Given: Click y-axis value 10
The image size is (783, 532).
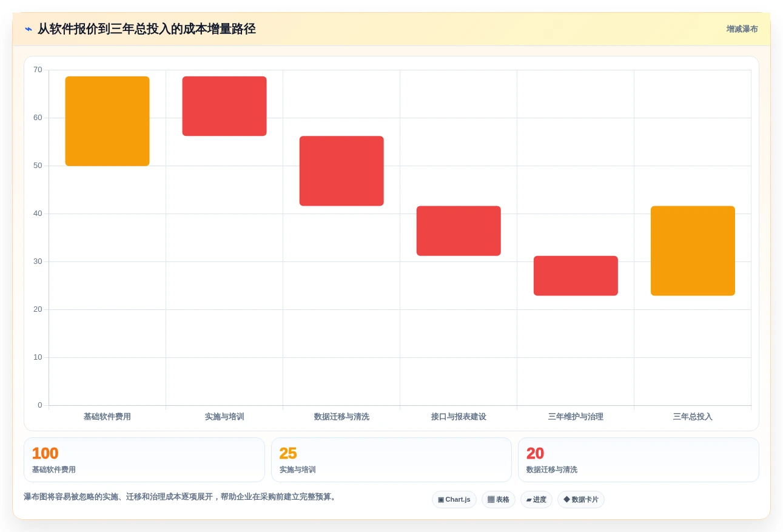Looking at the screenshot, I should pos(38,357).
